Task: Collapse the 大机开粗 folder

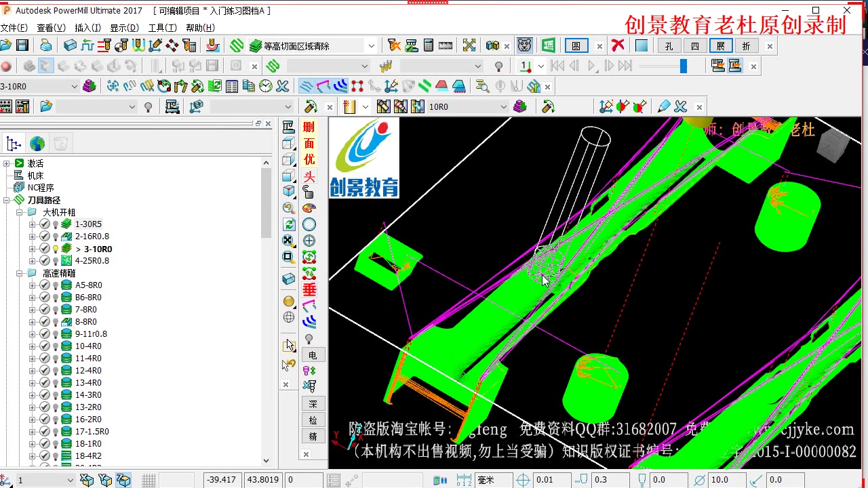Action: tap(20, 212)
